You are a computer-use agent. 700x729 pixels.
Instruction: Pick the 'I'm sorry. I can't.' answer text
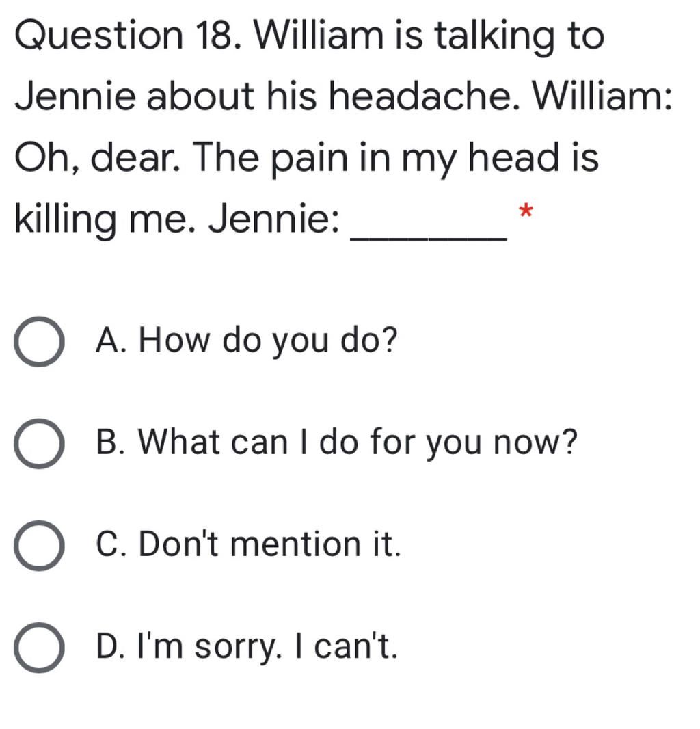click(x=268, y=647)
